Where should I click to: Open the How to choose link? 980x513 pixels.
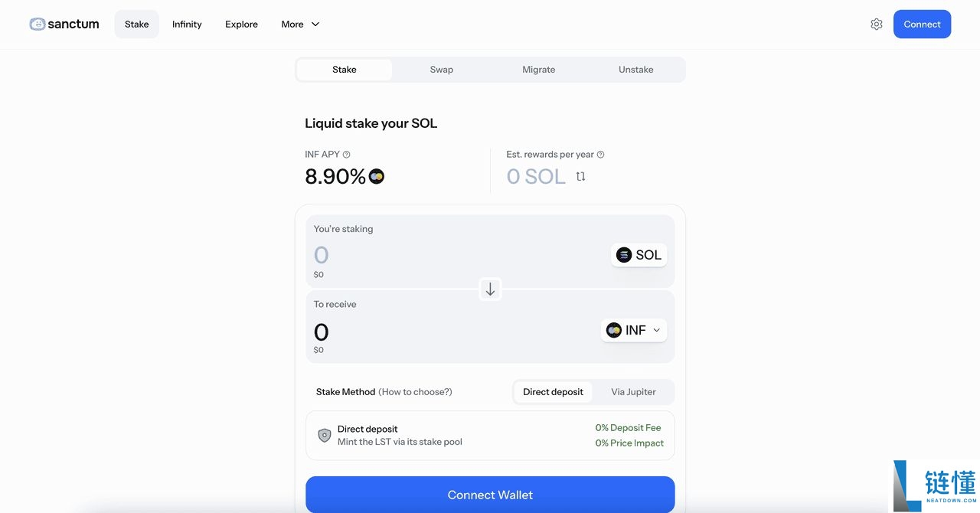pos(415,392)
